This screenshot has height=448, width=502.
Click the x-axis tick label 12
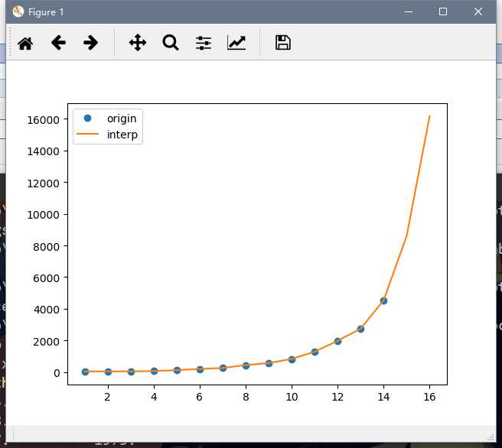337,397
